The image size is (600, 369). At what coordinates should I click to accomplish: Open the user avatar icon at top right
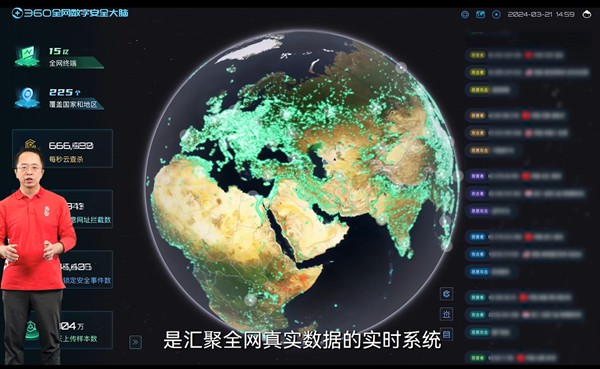pyautogui.click(x=587, y=15)
